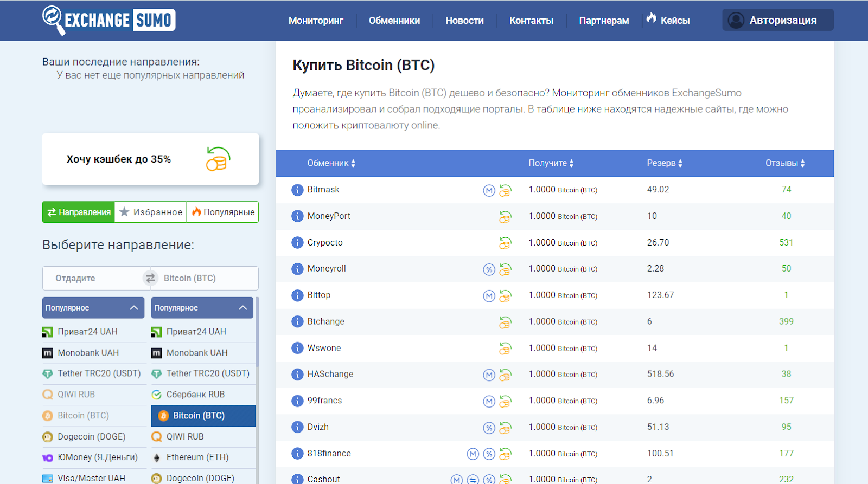
Task: Open info icon for Wswone exchanger
Action: click(297, 348)
